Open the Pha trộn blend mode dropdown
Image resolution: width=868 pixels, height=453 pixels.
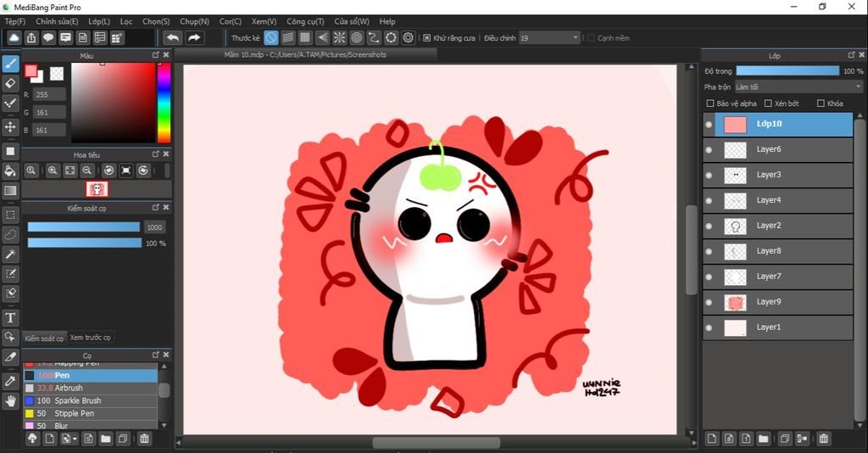click(798, 87)
